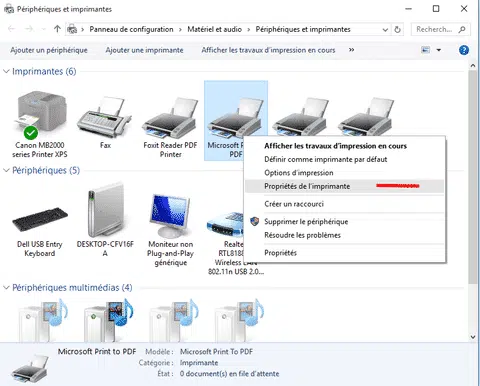Select the Canon MB2000 series Printer XPS icon
480x386 pixels.
click(40, 115)
